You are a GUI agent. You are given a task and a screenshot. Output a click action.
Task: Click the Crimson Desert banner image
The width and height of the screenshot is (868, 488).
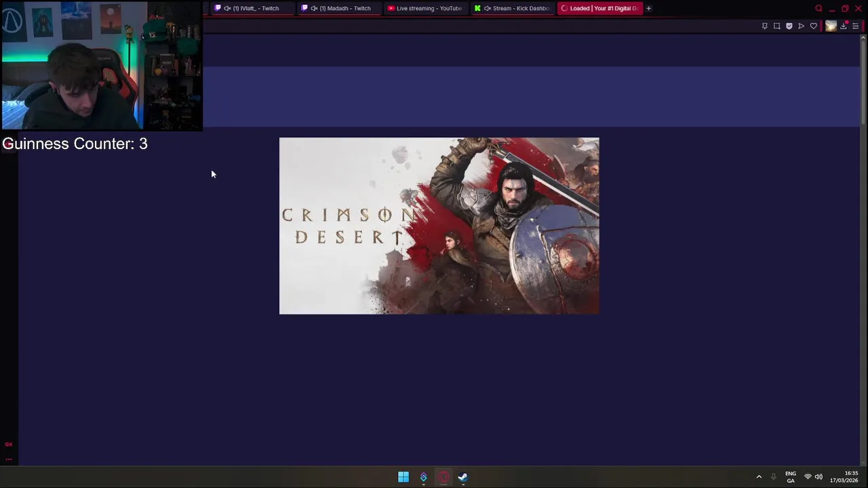pyautogui.click(x=439, y=226)
